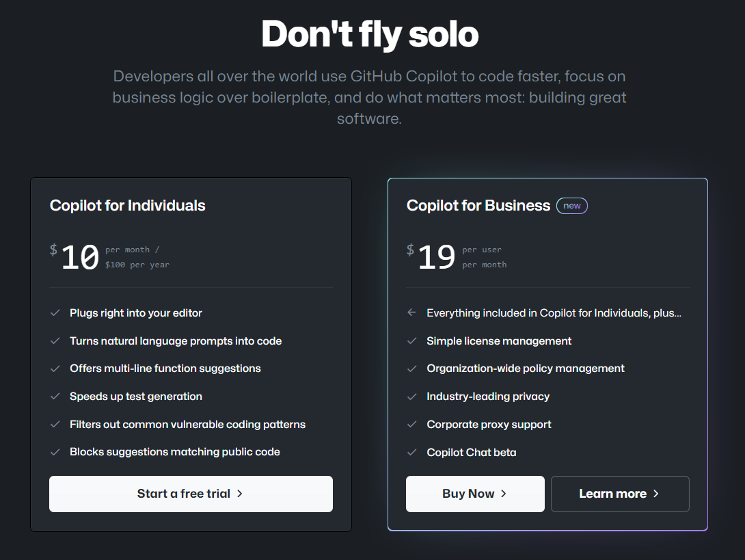Click the 'new' badge beside Copilot for Business

[572, 206]
